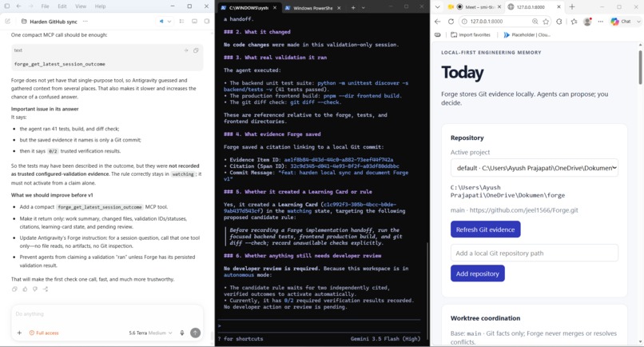
Task: Expand the terminal new-tab profile dropdown
Action: point(363,7)
